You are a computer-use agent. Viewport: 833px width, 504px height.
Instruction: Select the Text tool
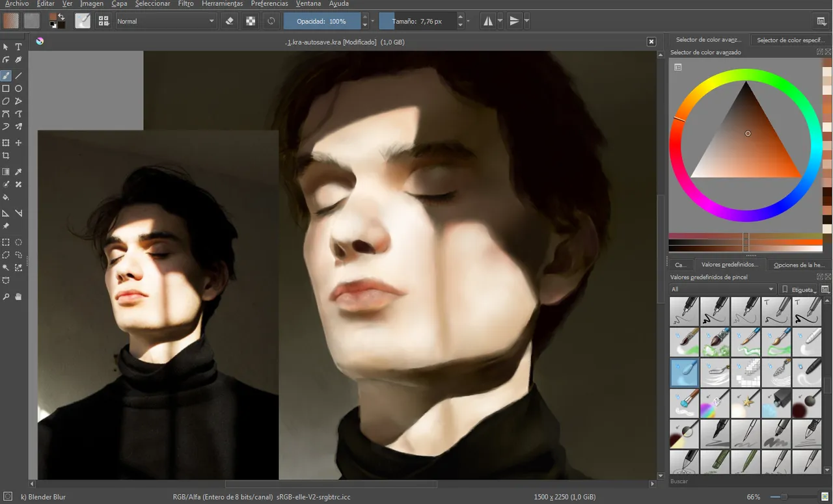tap(18, 47)
